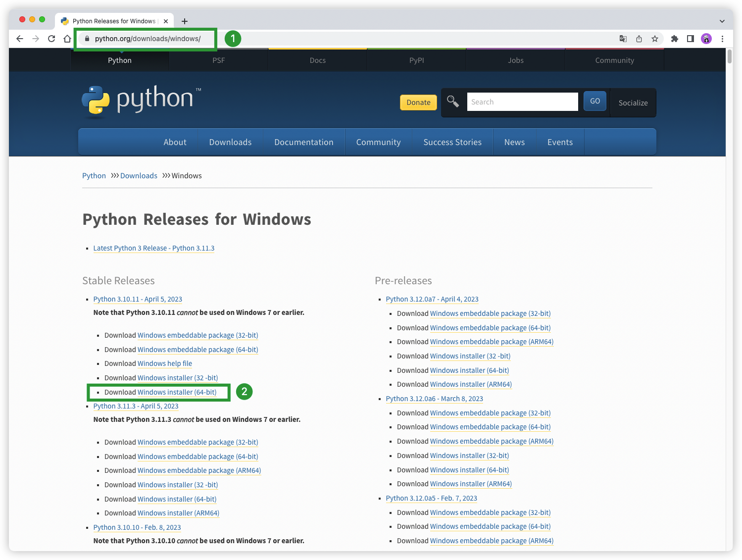
Task: Open the Python 3.10.10 - Feb. 8, 2023 link
Action: 137,527
